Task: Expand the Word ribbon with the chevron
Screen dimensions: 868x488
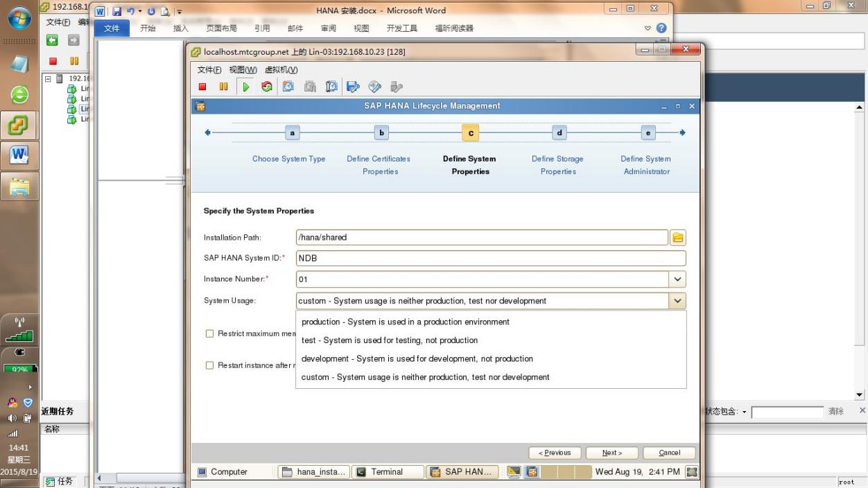Action: 648,28
